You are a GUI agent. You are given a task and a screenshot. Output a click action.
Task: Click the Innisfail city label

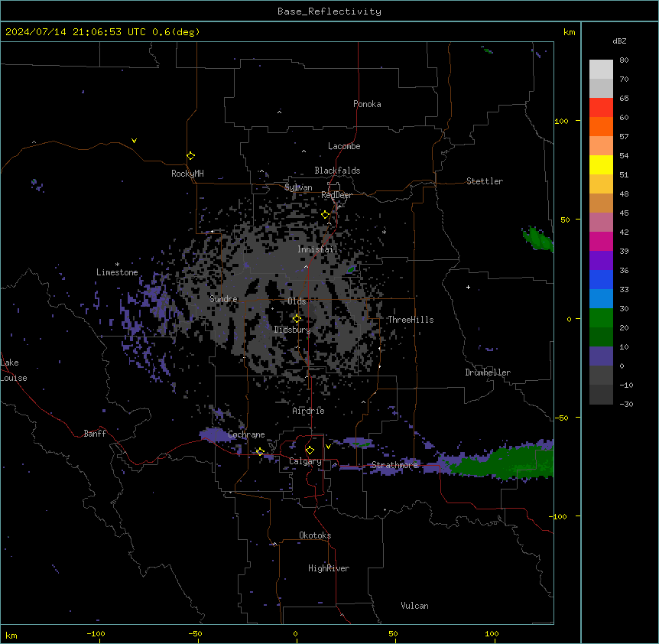[x=317, y=249]
